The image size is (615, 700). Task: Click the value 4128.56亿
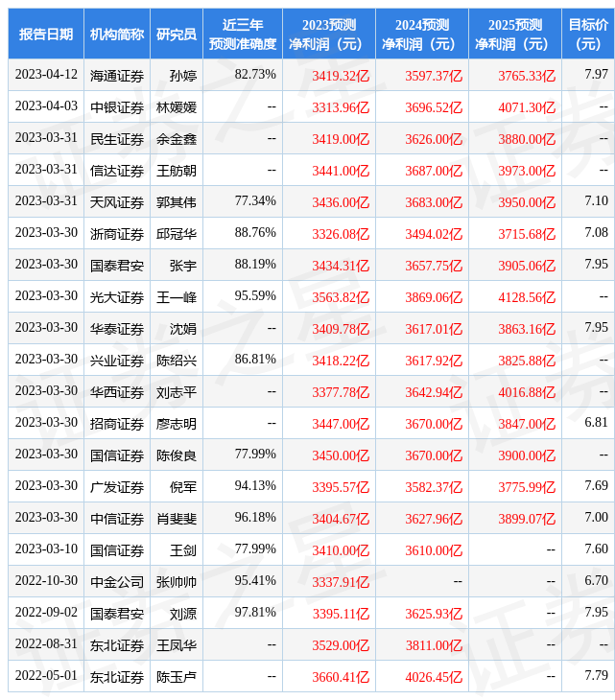pos(527,297)
